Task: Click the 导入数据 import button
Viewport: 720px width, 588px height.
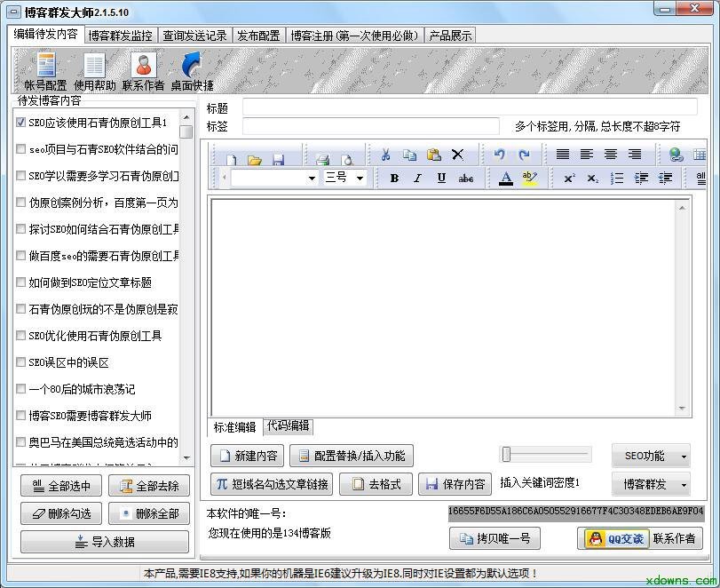Action: [x=105, y=542]
